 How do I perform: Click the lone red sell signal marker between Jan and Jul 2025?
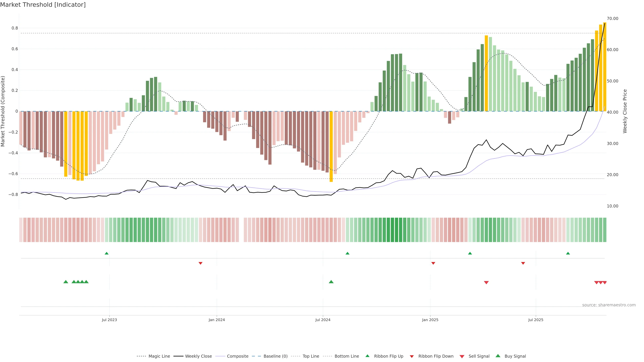coord(486,283)
